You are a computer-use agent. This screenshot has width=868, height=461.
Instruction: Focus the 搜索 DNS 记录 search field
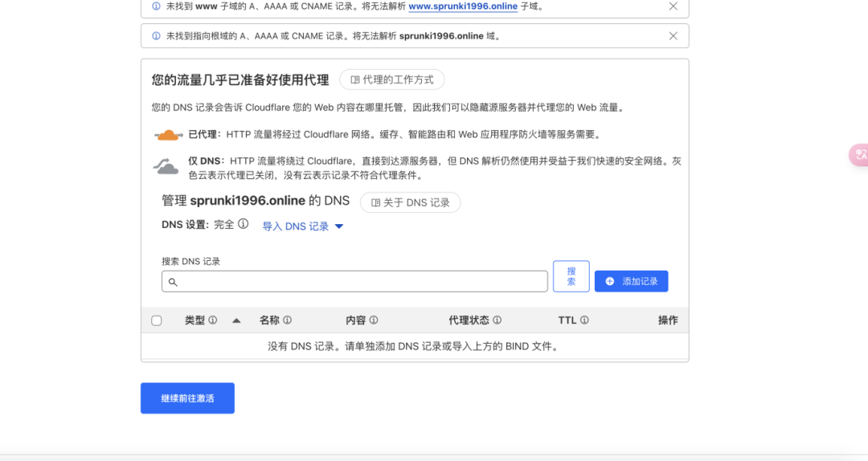coord(354,281)
